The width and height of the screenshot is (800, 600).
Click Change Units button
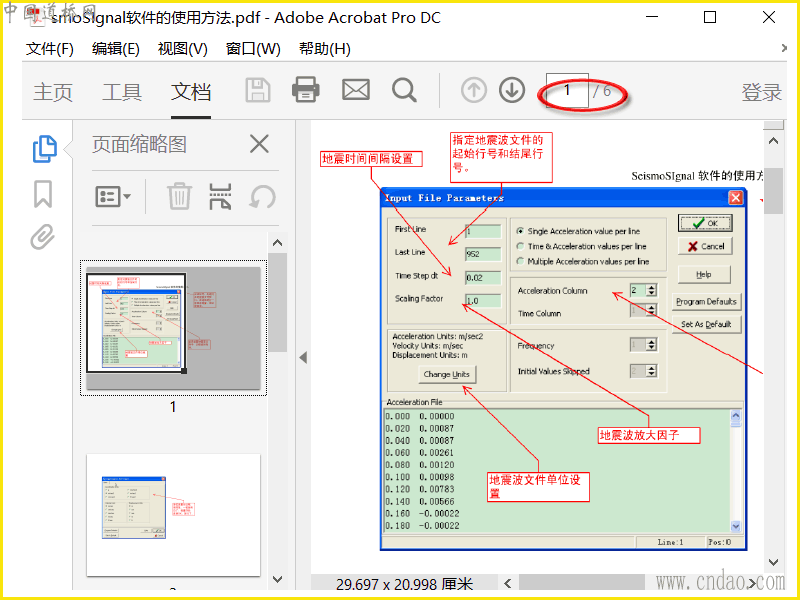click(446, 374)
